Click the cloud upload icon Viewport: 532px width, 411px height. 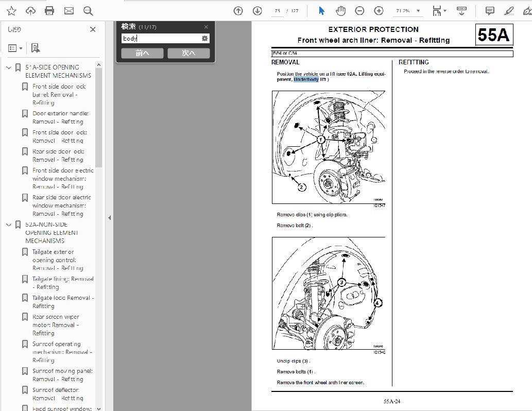click(30, 11)
